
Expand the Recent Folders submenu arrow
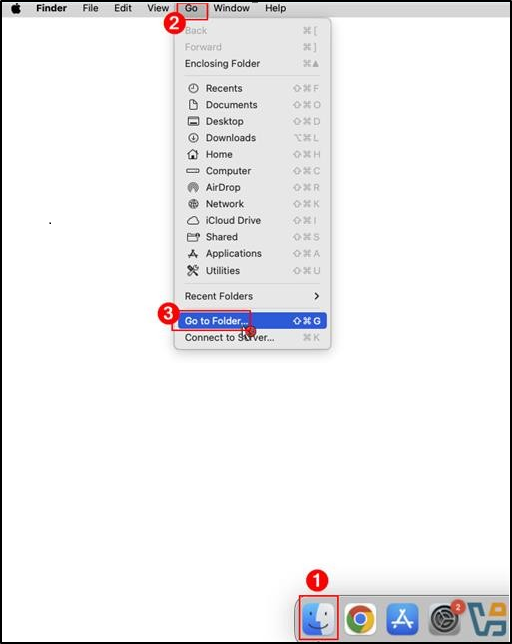(x=316, y=296)
